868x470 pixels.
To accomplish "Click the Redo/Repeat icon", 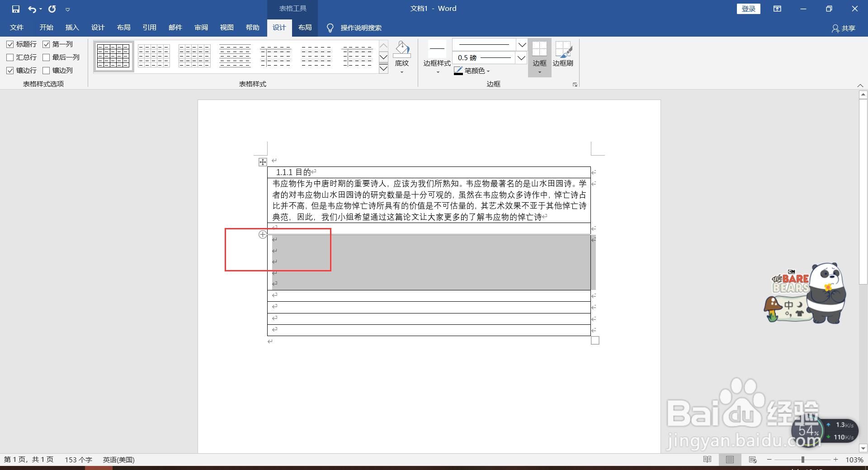I will pyautogui.click(x=52, y=9).
